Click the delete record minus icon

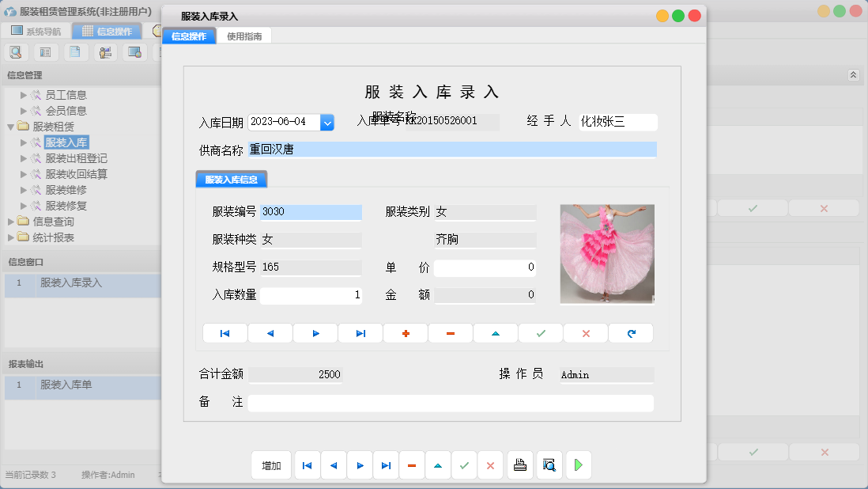[451, 332]
